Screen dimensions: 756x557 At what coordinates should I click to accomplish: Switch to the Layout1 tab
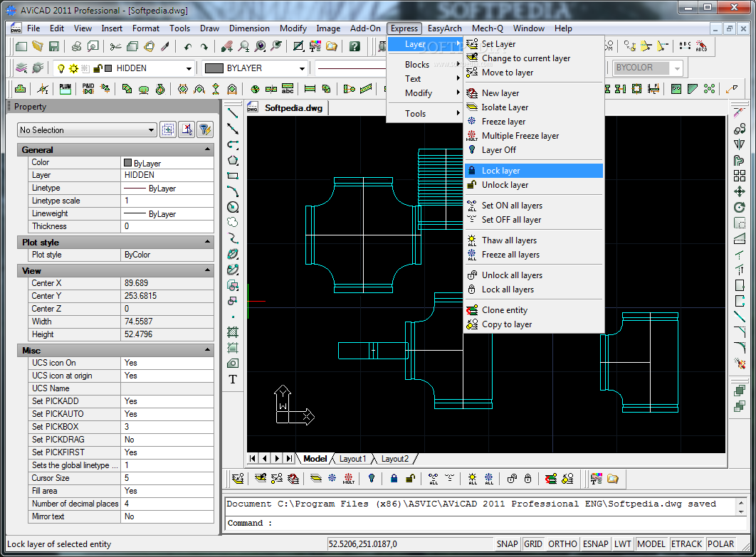[353, 459]
